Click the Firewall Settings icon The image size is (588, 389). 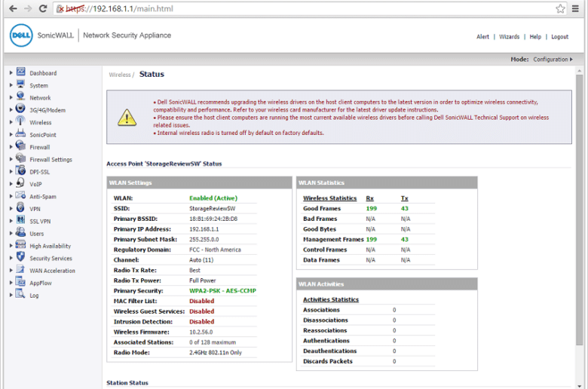click(x=20, y=158)
